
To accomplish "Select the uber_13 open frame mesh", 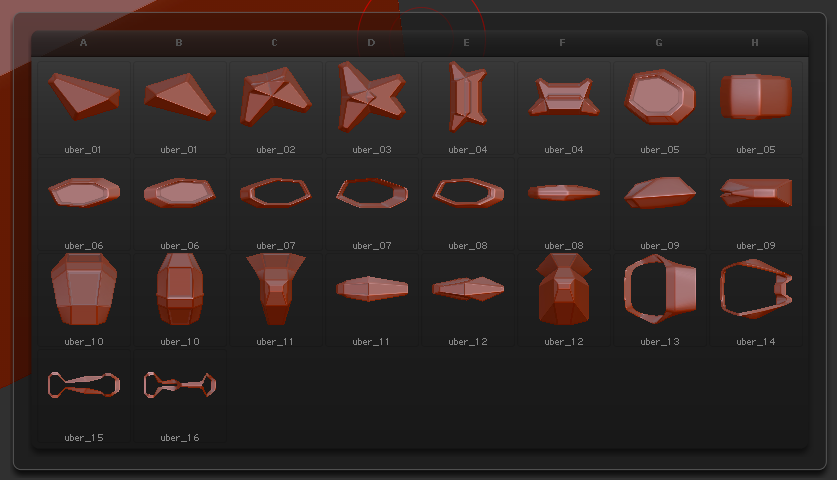I will pos(660,300).
